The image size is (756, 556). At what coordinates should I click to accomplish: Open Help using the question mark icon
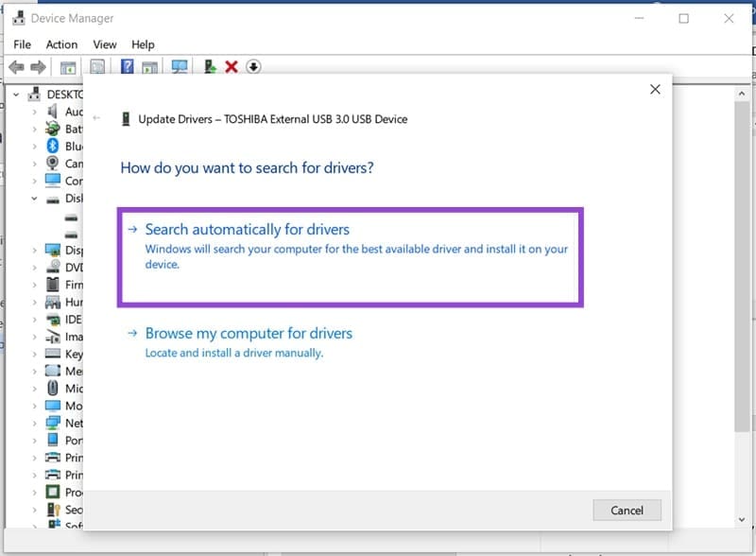click(129, 66)
